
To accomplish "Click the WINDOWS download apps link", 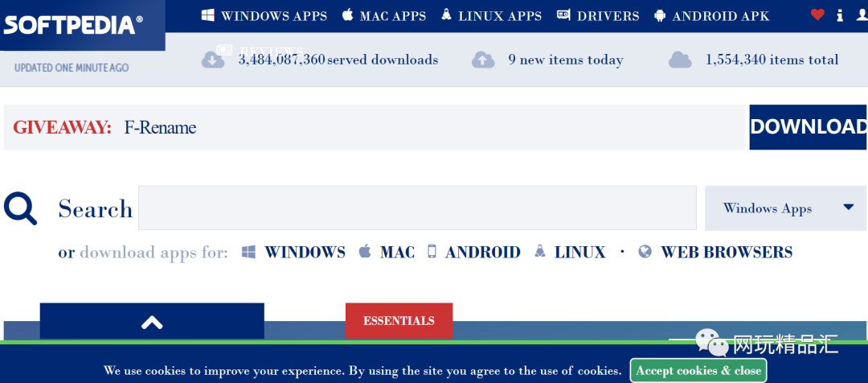I will [305, 252].
